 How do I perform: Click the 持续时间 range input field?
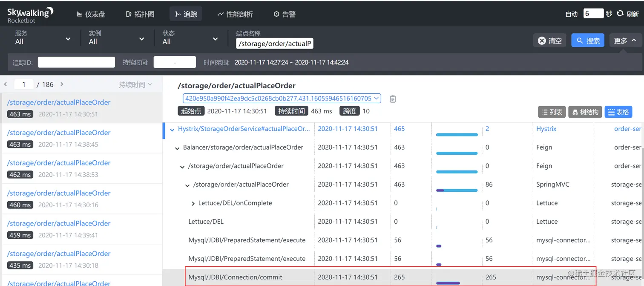[x=175, y=62]
